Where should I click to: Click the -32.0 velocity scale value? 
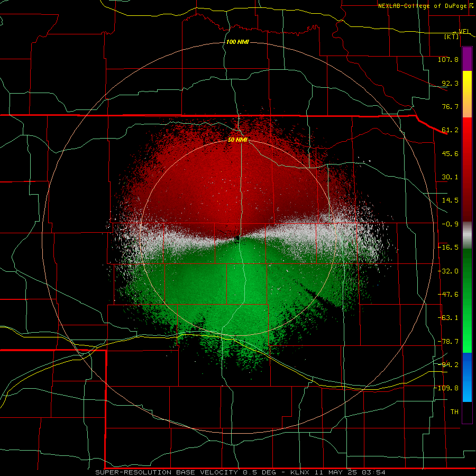(x=448, y=271)
